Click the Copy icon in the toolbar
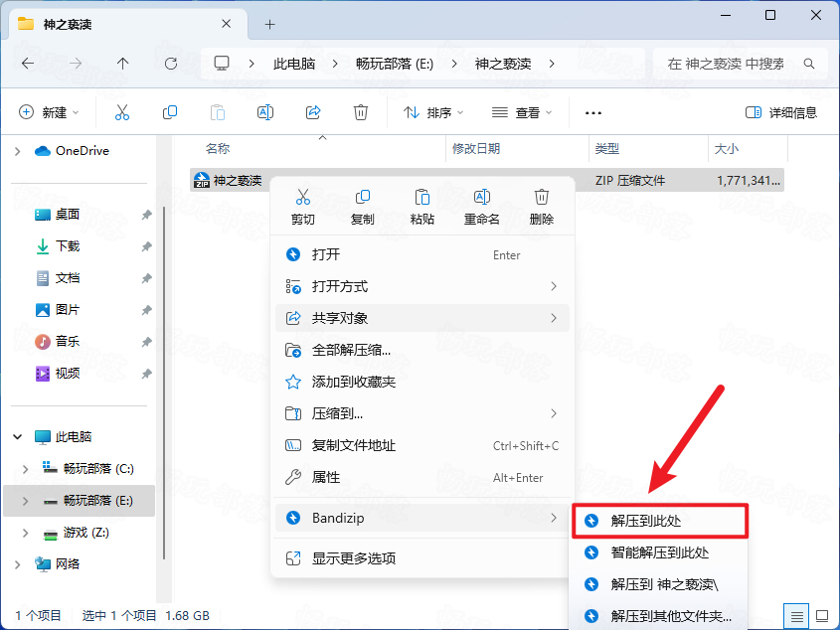840x630 pixels. click(x=170, y=112)
